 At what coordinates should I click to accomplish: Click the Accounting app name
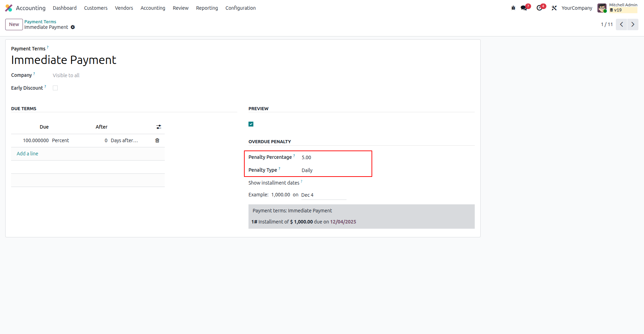31,8
